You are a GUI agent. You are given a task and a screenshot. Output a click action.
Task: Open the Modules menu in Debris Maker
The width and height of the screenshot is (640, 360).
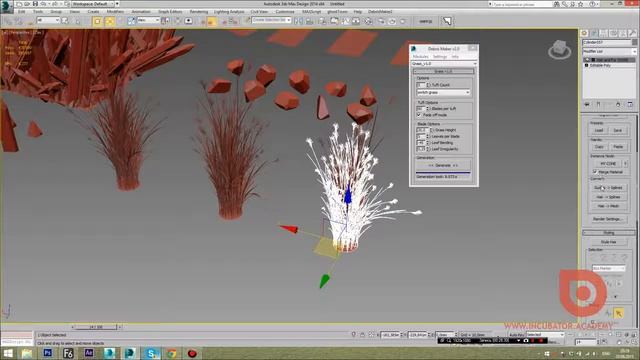pos(420,57)
